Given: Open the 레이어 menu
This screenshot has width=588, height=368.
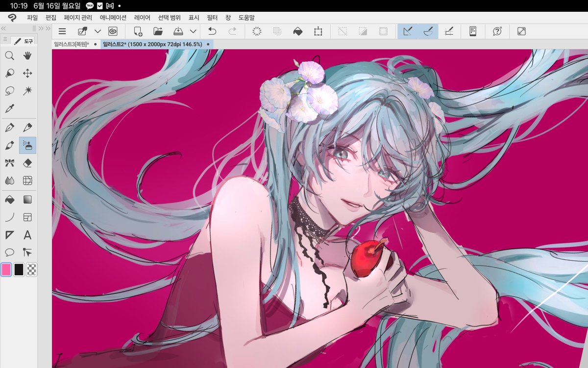Looking at the screenshot, I should coord(142,17).
